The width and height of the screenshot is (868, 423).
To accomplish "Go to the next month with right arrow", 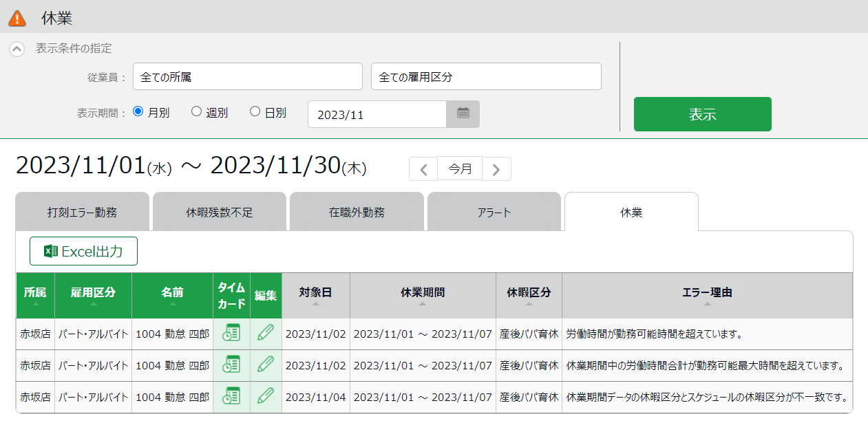I will pyautogui.click(x=496, y=169).
